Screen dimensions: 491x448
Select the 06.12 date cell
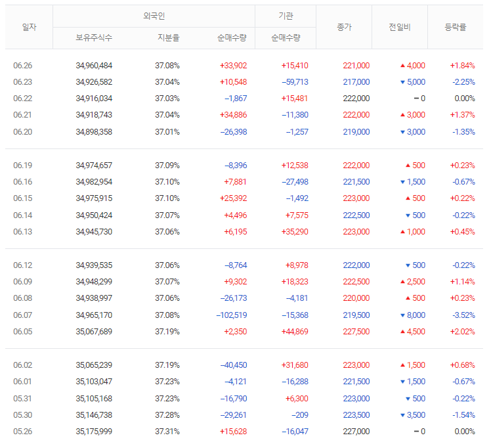[x=22, y=265]
